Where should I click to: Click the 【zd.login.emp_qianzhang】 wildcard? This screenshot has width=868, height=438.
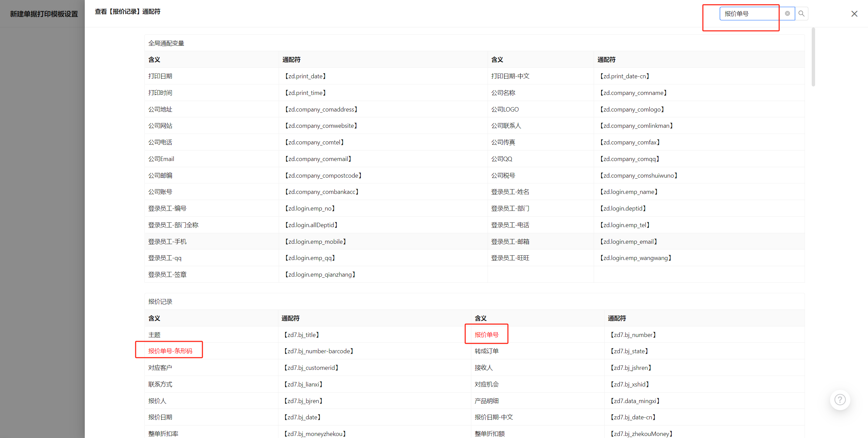[x=320, y=275]
